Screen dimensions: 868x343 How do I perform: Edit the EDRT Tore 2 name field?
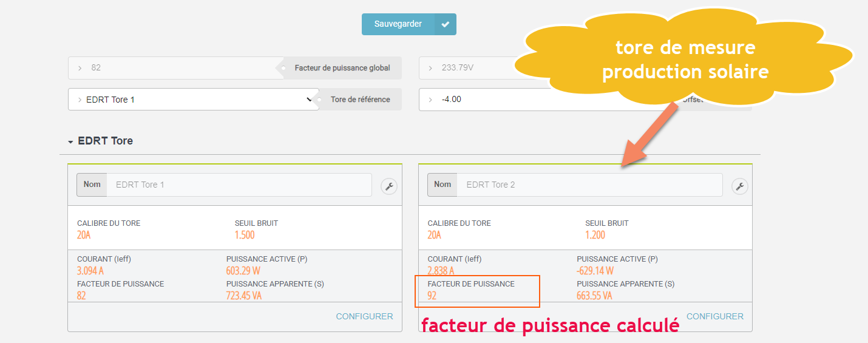(590, 185)
